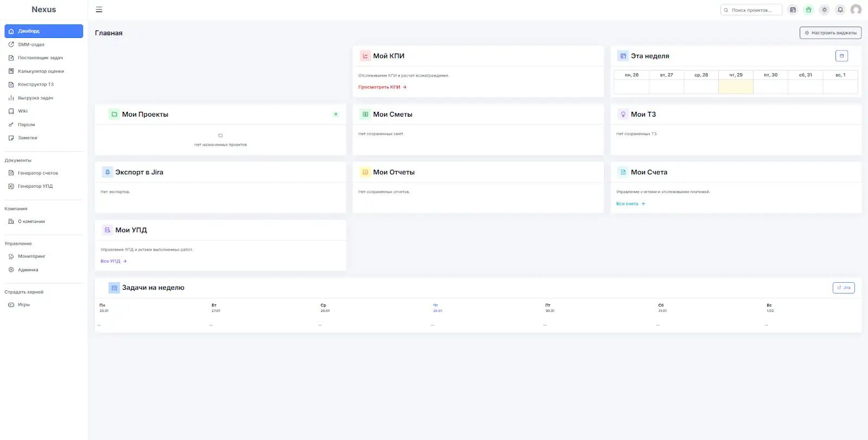Click the green gift icon in header

(x=808, y=10)
